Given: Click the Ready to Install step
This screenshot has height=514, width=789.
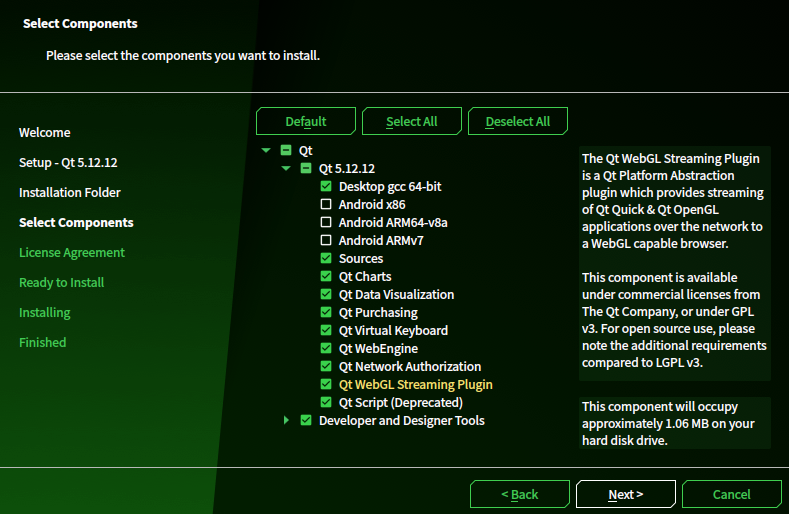Looking at the screenshot, I should [61, 282].
